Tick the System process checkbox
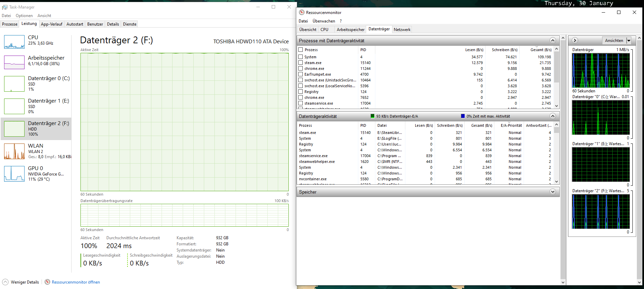 click(301, 57)
